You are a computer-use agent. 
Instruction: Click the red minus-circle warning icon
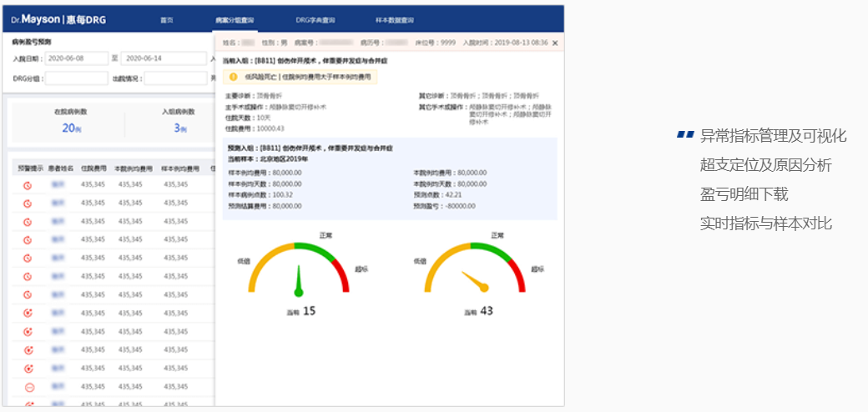[30, 388]
